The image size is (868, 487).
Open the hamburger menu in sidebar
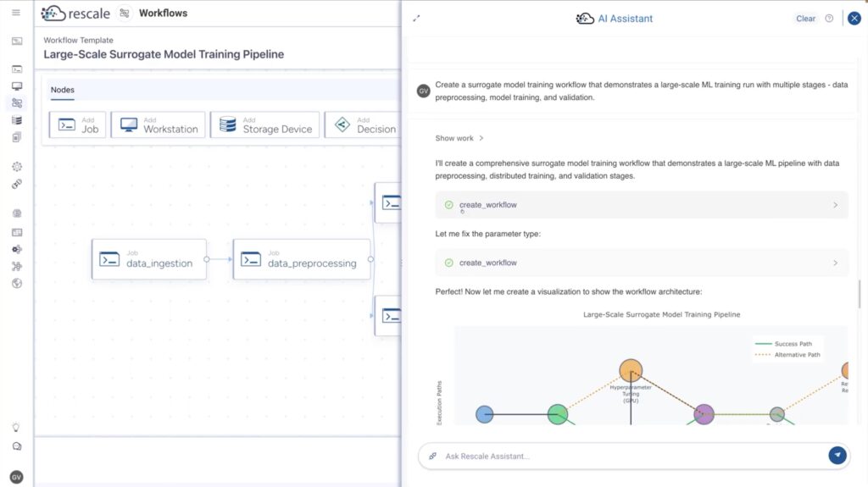tap(16, 12)
